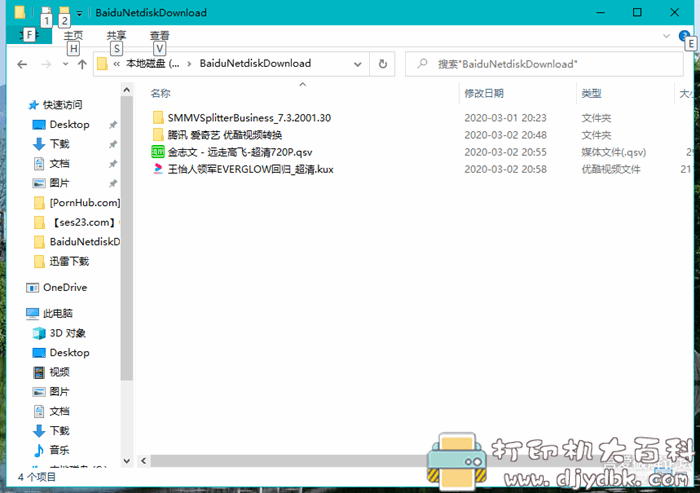Open pinned 图片 under Quick Access

[x=59, y=183]
